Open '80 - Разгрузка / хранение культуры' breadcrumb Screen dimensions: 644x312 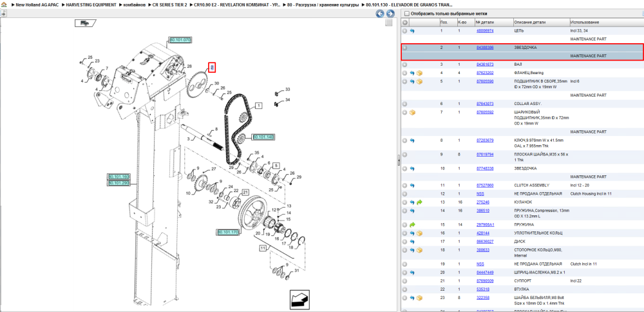[324, 5]
